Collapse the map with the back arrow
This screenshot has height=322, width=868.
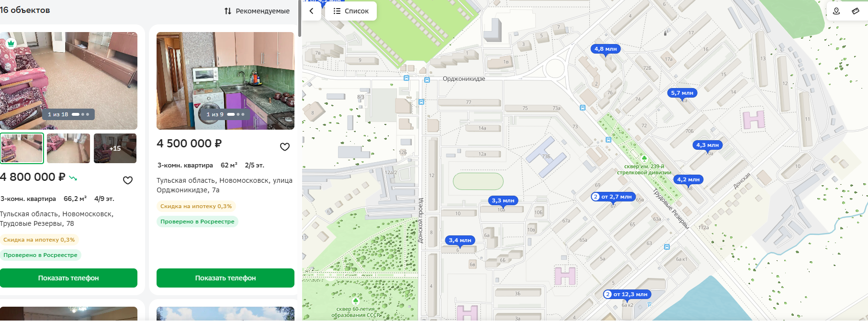point(312,11)
